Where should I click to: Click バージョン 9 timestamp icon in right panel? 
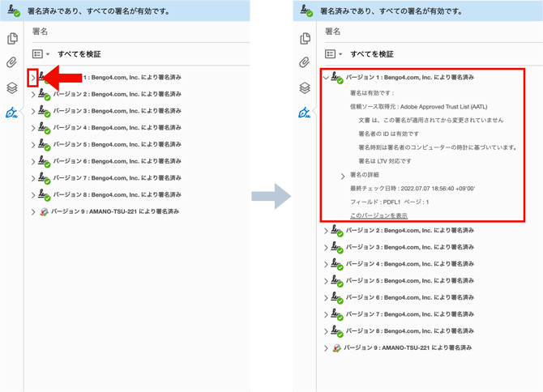(336, 348)
